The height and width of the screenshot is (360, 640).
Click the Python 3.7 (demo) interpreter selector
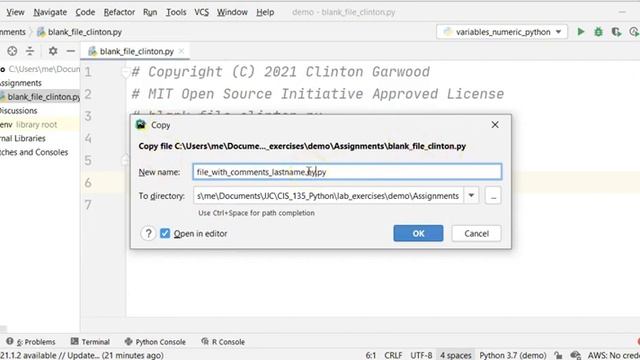pos(513,355)
